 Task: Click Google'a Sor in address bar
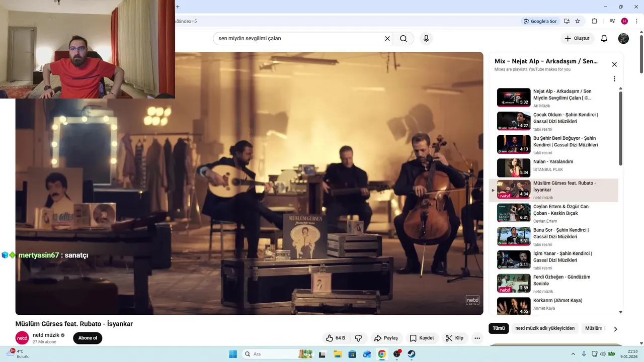pos(540,21)
